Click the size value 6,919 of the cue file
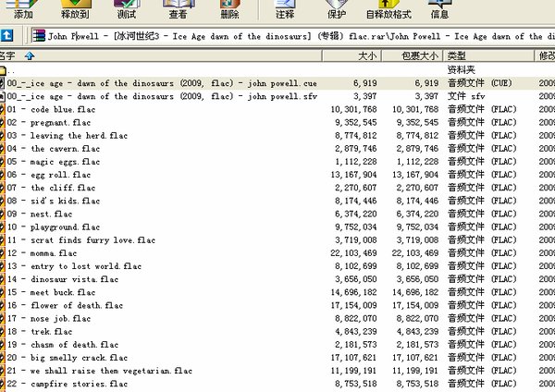The height and width of the screenshot is (392, 555). tap(365, 83)
